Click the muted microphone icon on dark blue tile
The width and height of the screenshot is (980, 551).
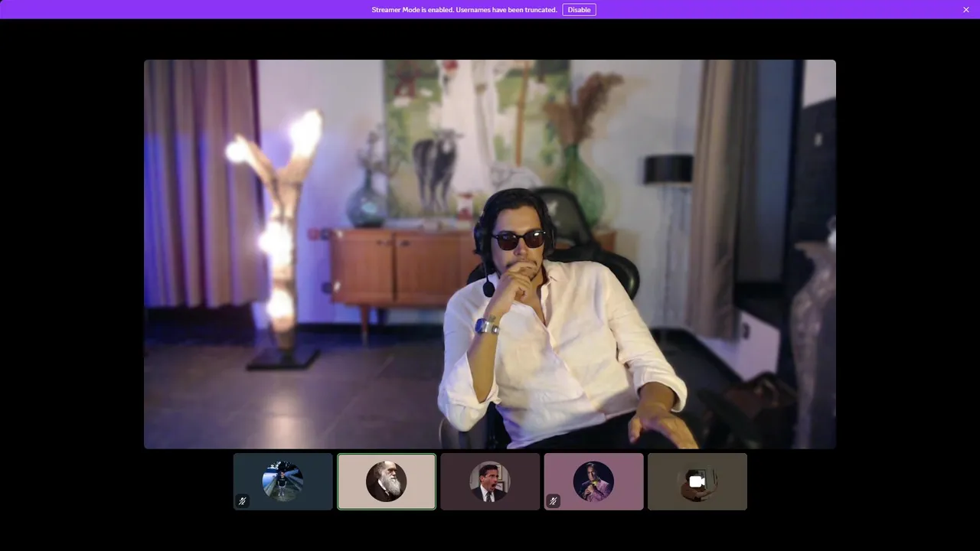point(243,501)
